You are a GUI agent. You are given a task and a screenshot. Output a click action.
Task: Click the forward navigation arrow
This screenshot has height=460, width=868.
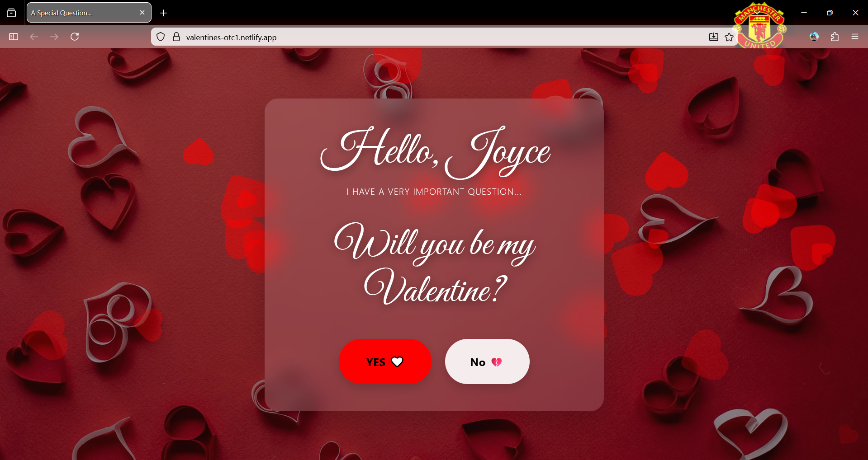coord(54,37)
